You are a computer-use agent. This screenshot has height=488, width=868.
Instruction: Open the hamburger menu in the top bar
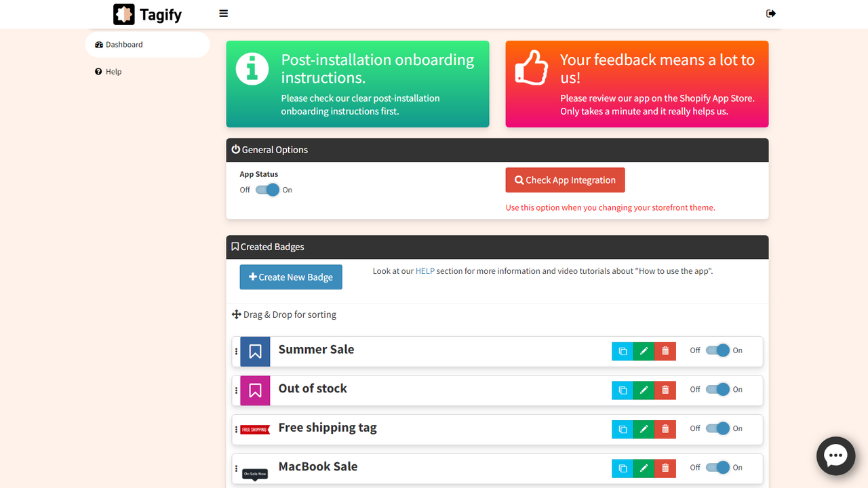(223, 13)
